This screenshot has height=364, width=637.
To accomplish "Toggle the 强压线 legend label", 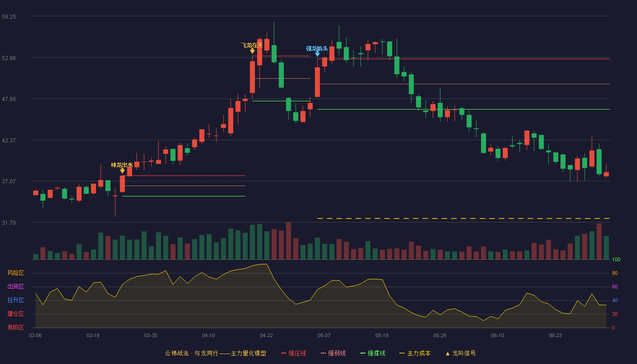I will click(x=297, y=353).
